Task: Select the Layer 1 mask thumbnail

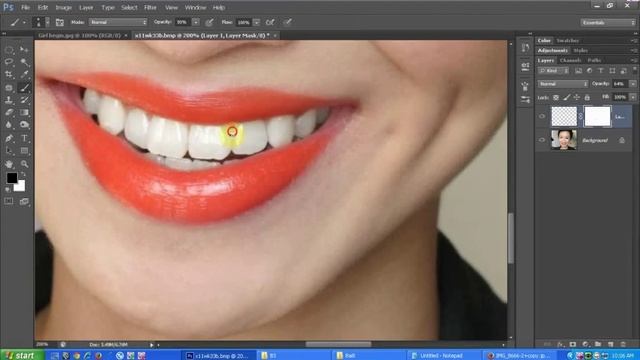Action: click(x=598, y=116)
